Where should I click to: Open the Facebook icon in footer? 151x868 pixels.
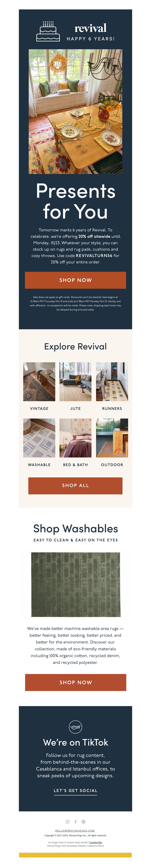click(x=75, y=822)
